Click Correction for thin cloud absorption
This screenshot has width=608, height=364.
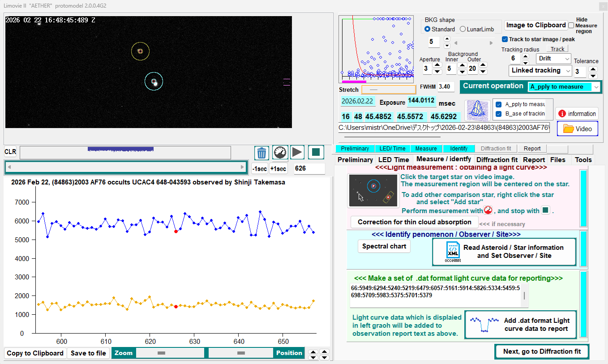point(414,222)
